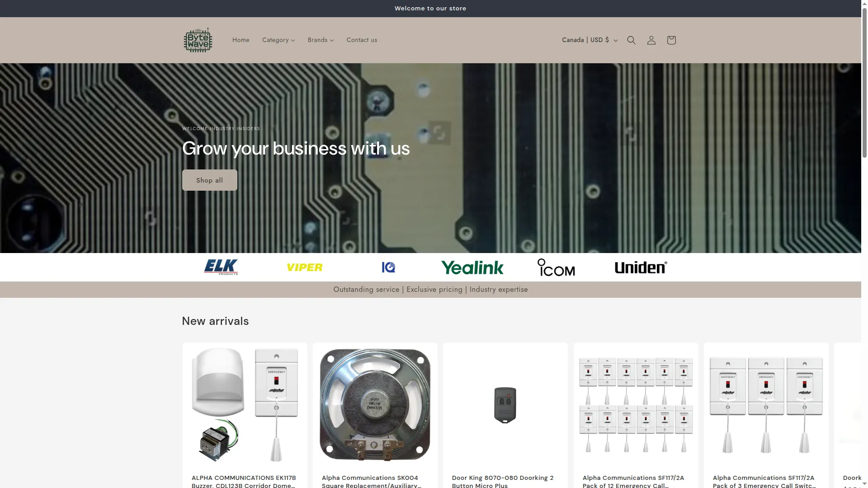Click the Shop all button
Screen dimensions: 868x488
pyautogui.click(x=210, y=180)
